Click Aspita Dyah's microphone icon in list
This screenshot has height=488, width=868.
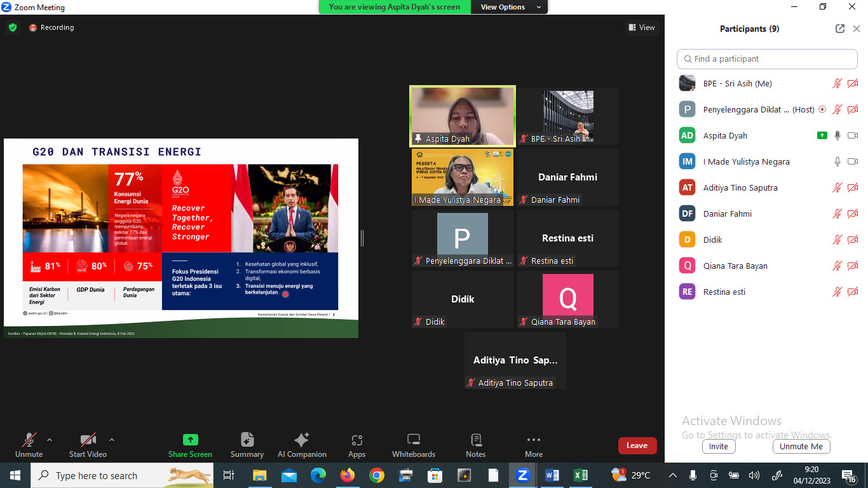[837, 135]
